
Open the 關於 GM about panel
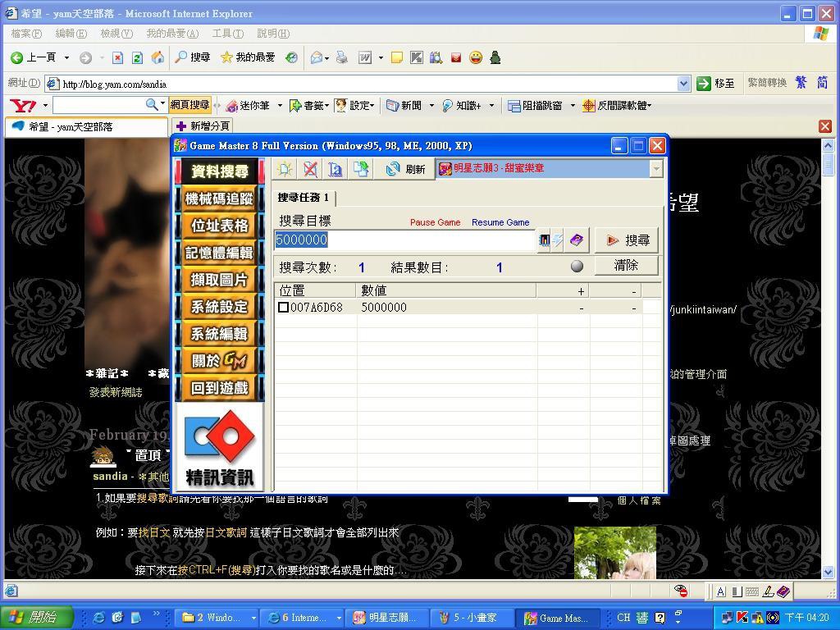coord(220,361)
